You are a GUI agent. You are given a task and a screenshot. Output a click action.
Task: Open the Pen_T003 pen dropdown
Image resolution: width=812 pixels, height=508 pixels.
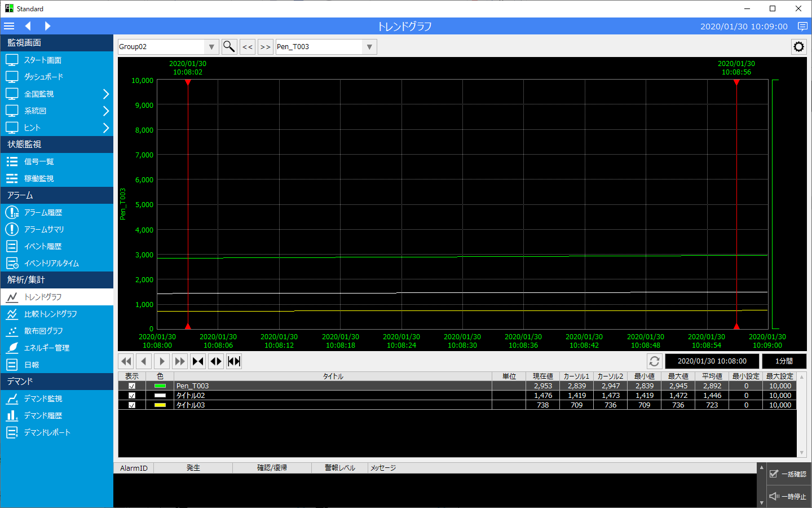pyautogui.click(x=369, y=47)
